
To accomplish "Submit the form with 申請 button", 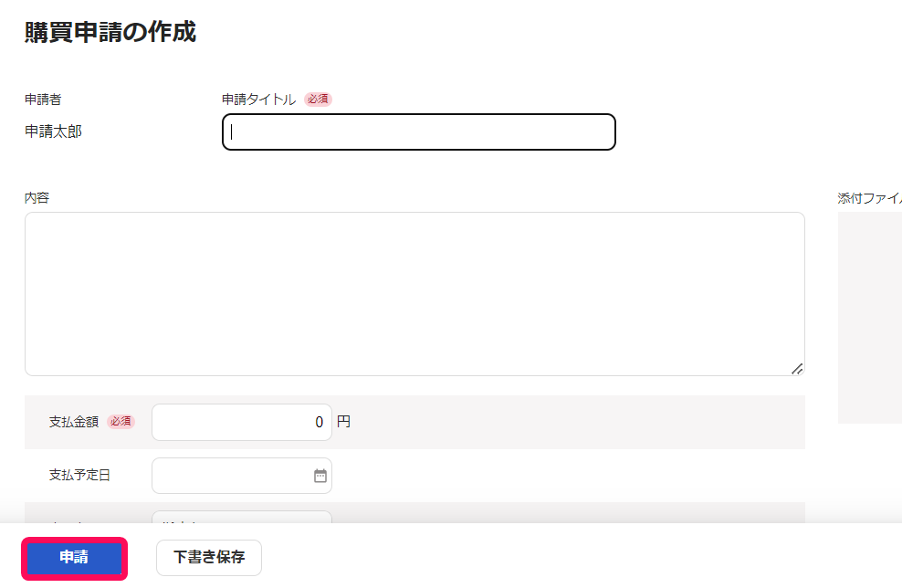I will coord(74,558).
